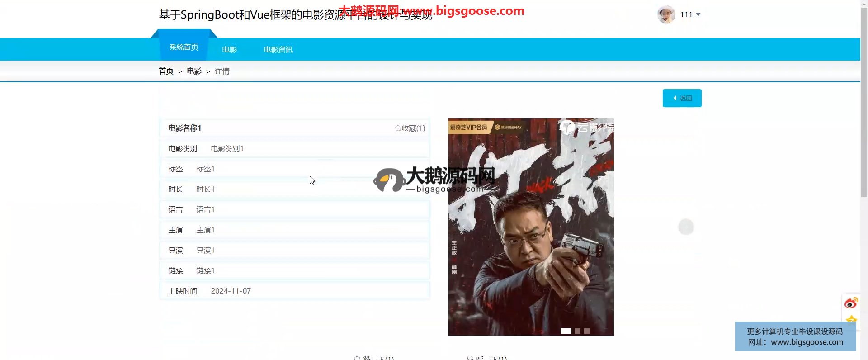Click the user avatar picture
Screen dimensions: 868x360
(666, 14)
